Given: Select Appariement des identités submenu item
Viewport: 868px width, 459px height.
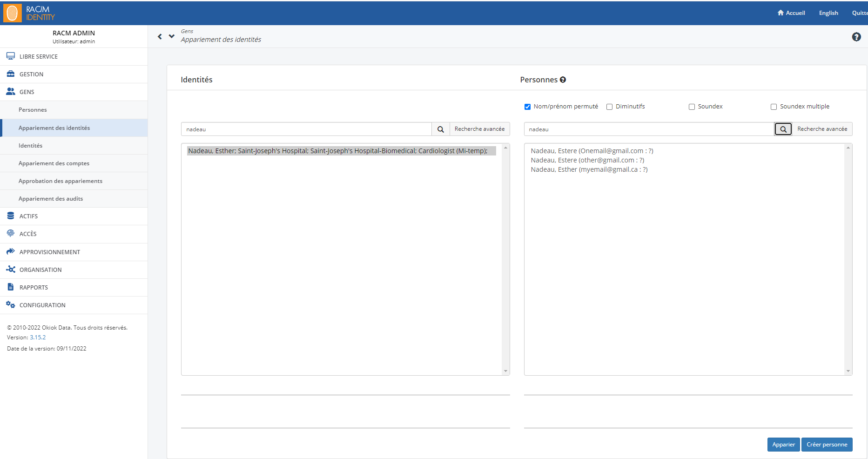Looking at the screenshot, I should pyautogui.click(x=74, y=128).
